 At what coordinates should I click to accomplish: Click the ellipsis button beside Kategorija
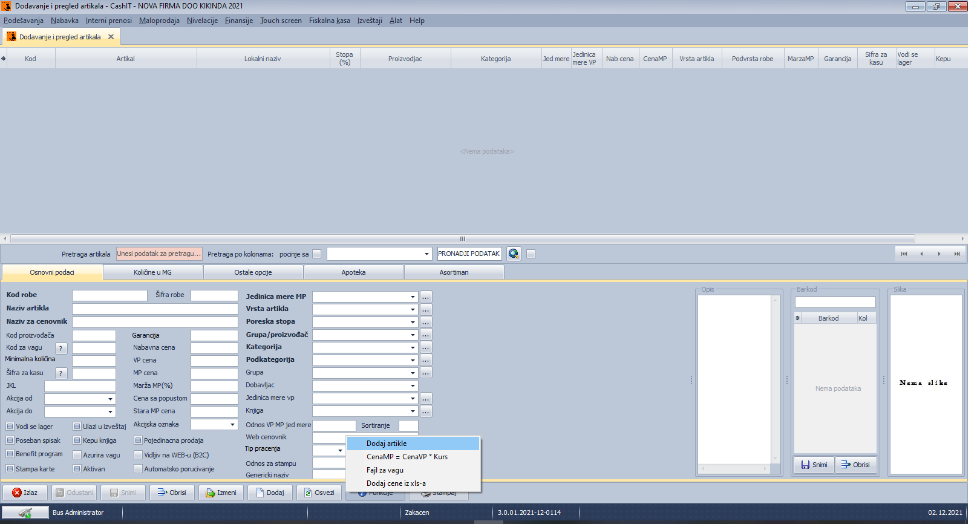426,348
